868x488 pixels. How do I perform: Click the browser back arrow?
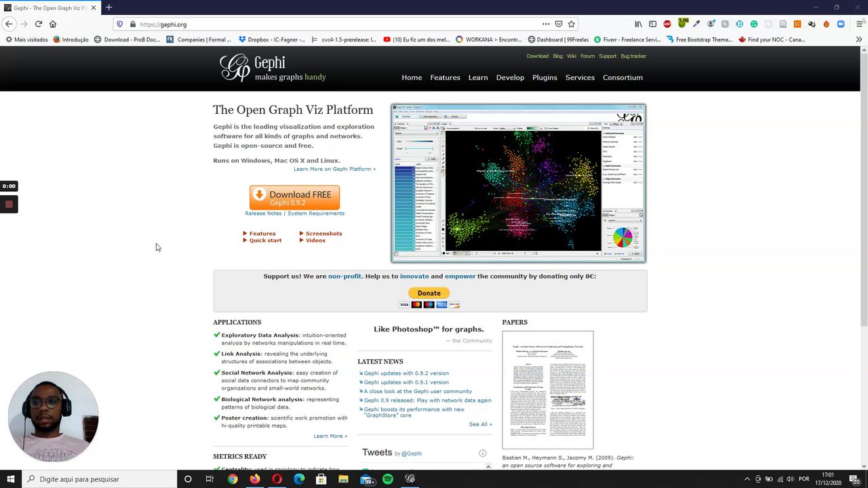click(9, 24)
